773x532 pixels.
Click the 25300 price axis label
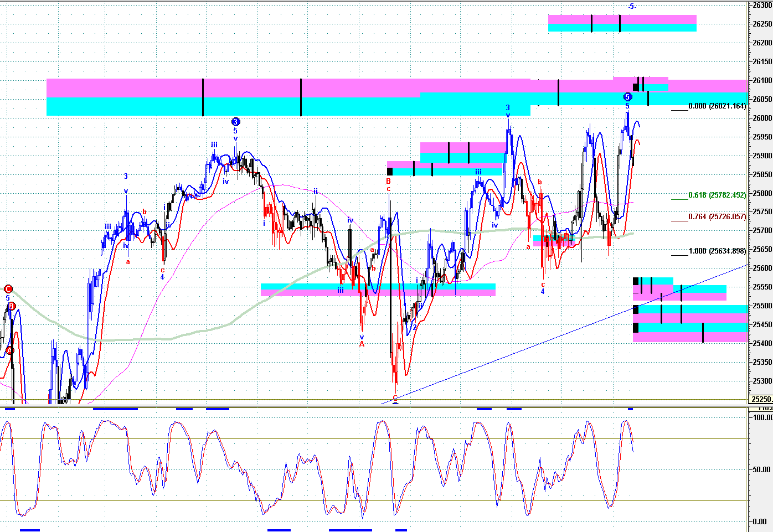tap(762, 381)
